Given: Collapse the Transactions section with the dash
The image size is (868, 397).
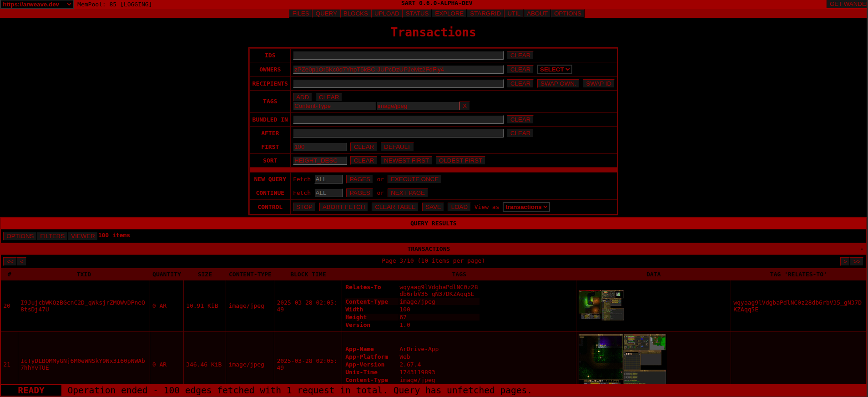Looking at the screenshot, I should coord(862,249).
